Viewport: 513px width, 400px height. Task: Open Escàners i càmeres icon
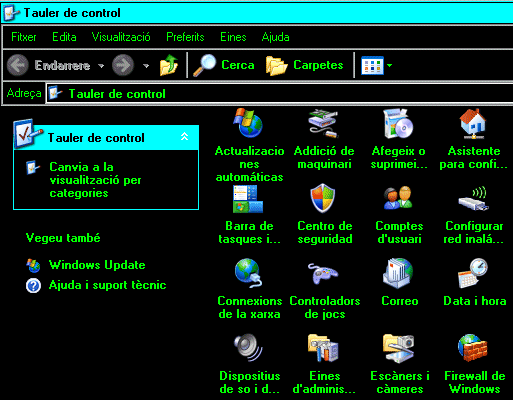tap(398, 348)
